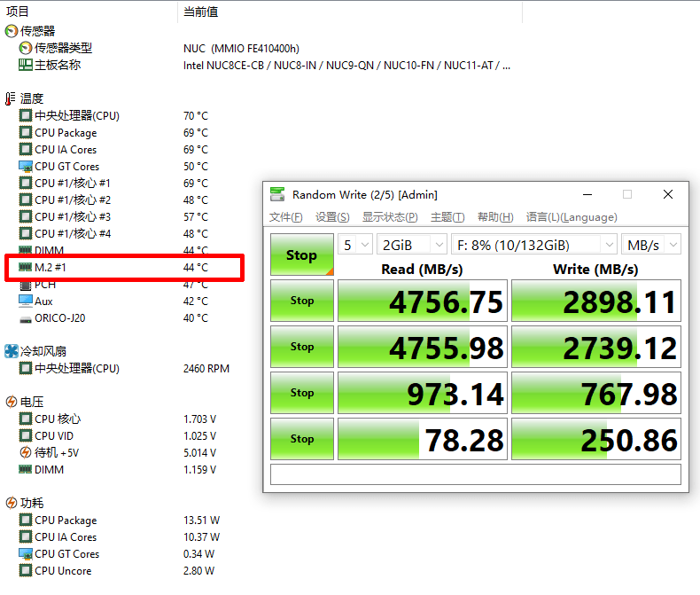Click the ORICO-J20 drive icon
This screenshot has height=595, width=700.
(26, 319)
